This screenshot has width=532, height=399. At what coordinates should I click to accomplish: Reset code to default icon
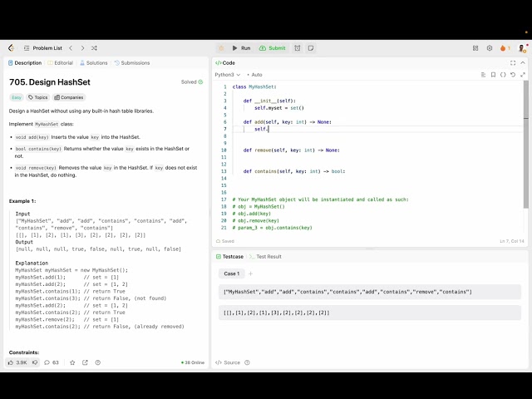pos(513,75)
